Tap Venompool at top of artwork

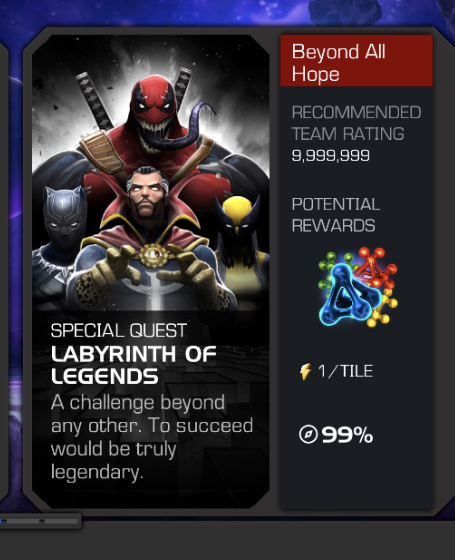coord(156,118)
